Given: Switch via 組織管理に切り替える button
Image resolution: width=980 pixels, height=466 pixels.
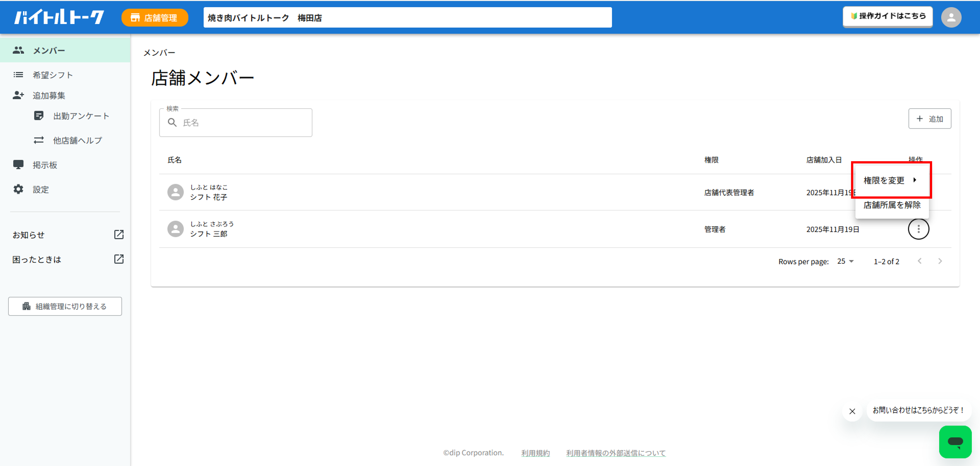Looking at the screenshot, I should [x=65, y=306].
